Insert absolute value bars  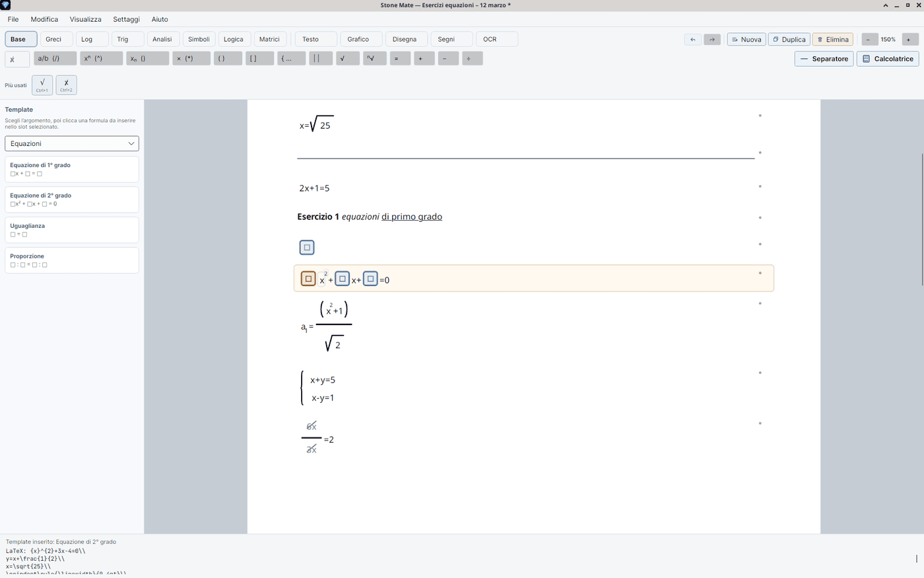point(321,59)
